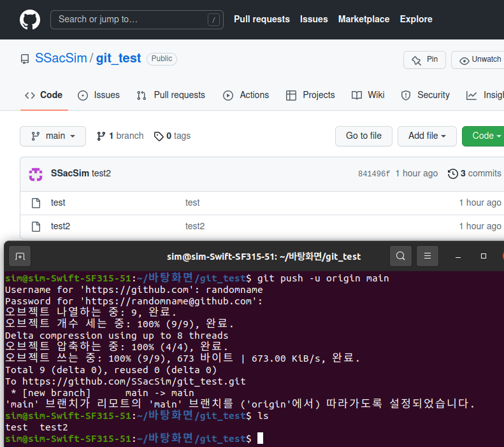504x447 pixels.
Task: Open the git_test repository link
Action: coord(119,58)
